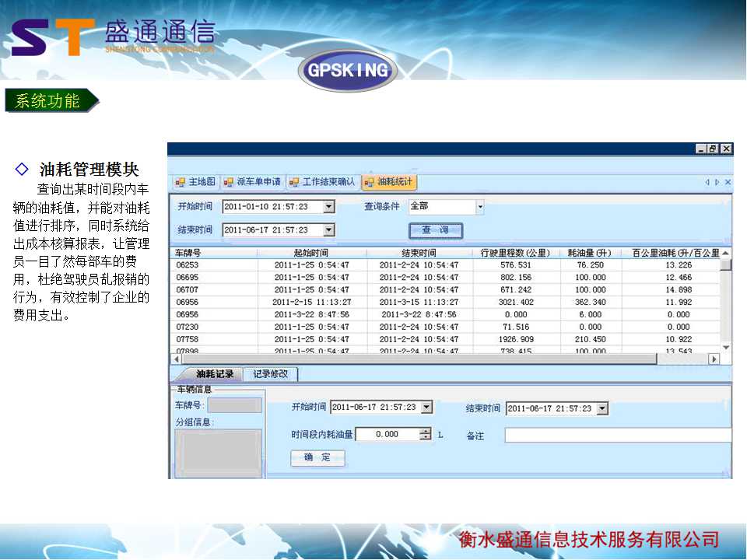Switch to the 记录修改 tab

point(270,374)
